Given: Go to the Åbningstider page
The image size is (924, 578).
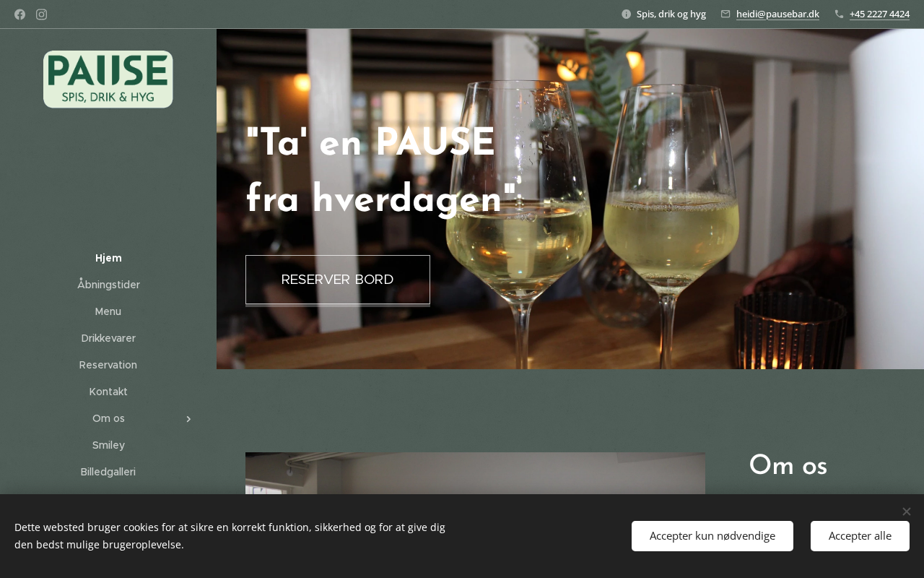Looking at the screenshot, I should click(108, 285).
